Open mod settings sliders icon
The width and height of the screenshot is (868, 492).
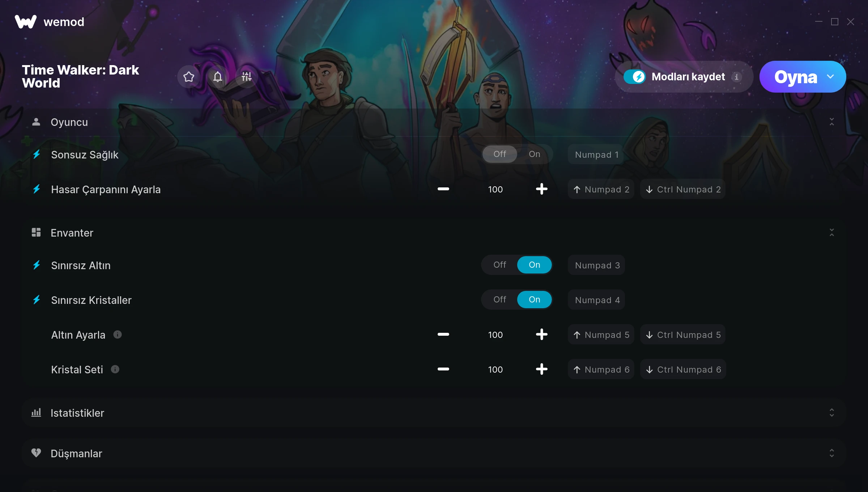tap(247, 77)
